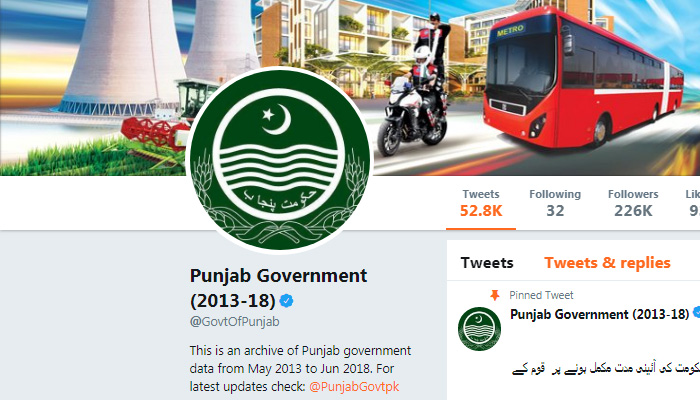Select the Tweets & replies tab
The height and width of the screenshot is (400, 700).
pyautogui.click(x=607, y=263)
